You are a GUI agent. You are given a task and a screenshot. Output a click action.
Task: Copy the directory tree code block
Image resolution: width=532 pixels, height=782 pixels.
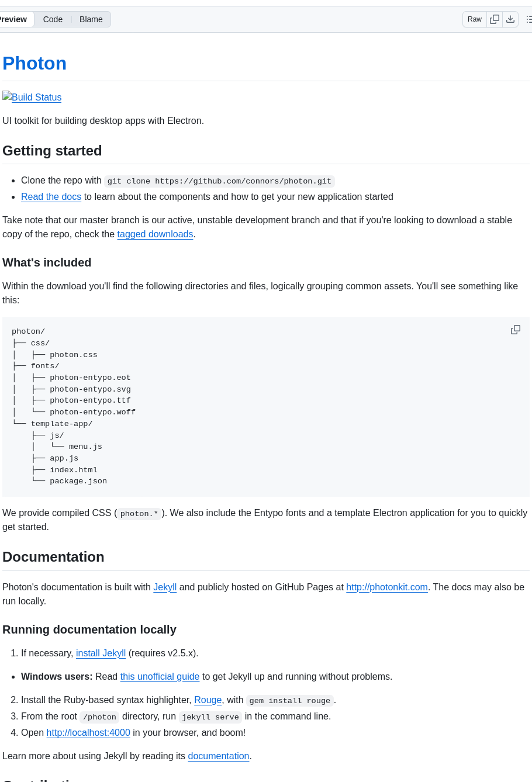(x=516, y=330)
